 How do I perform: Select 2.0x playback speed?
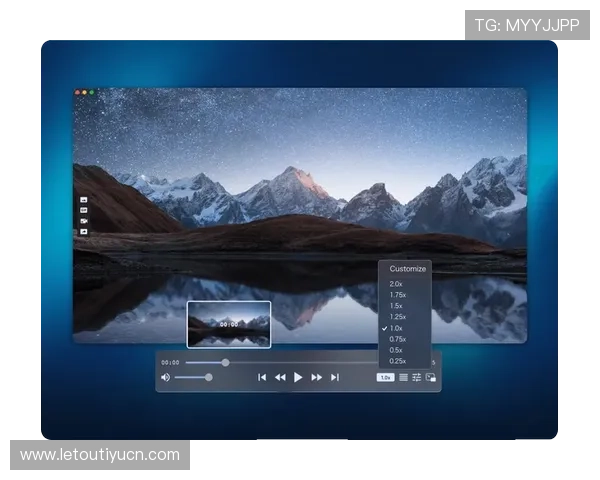397,284
